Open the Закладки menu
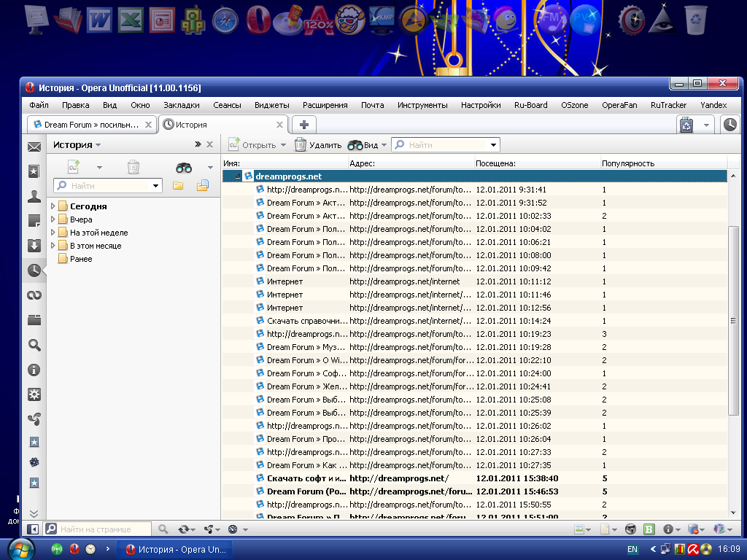This screenshot has width=747, height=560. 181,105
